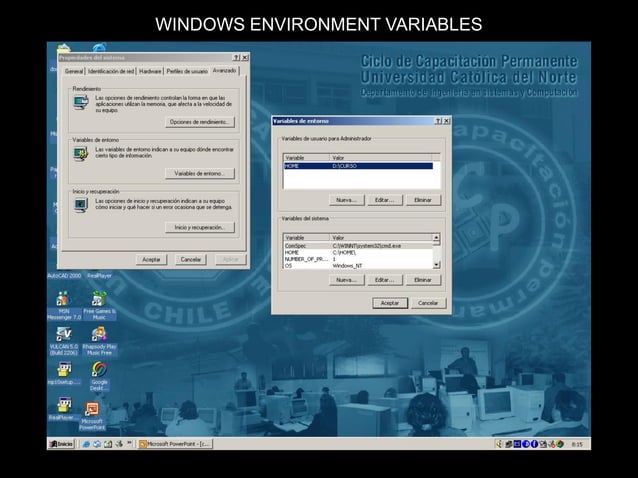The height and width of the screenshot is (478, 638).
Task: Click the Inicio start button
Action: 62,443
